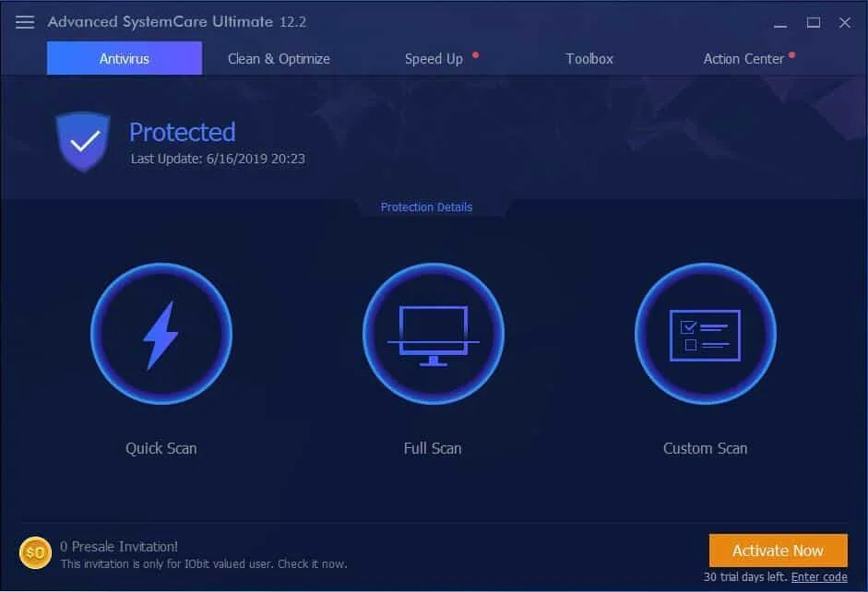Select the Toolbox tab

coord(589,59)
